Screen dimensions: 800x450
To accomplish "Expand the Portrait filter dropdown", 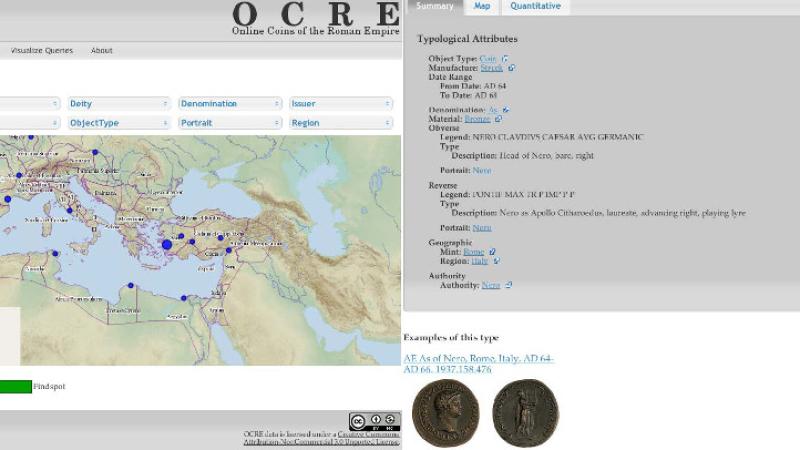I will coord(230,123).
